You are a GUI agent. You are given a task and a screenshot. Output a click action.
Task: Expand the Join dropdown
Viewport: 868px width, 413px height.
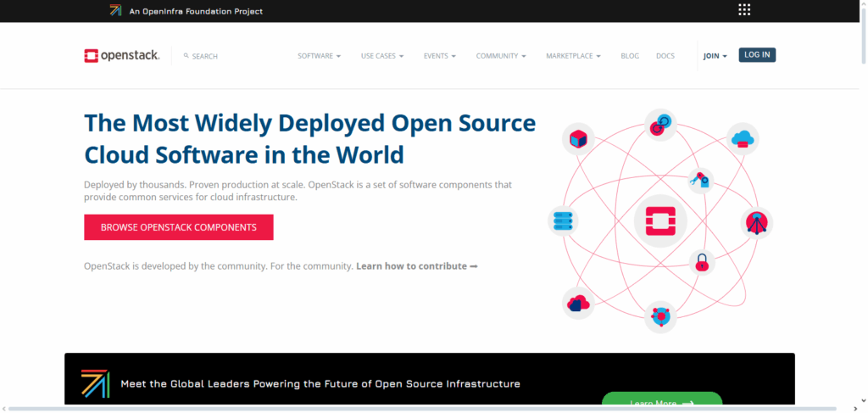click(x=715, y=56)
